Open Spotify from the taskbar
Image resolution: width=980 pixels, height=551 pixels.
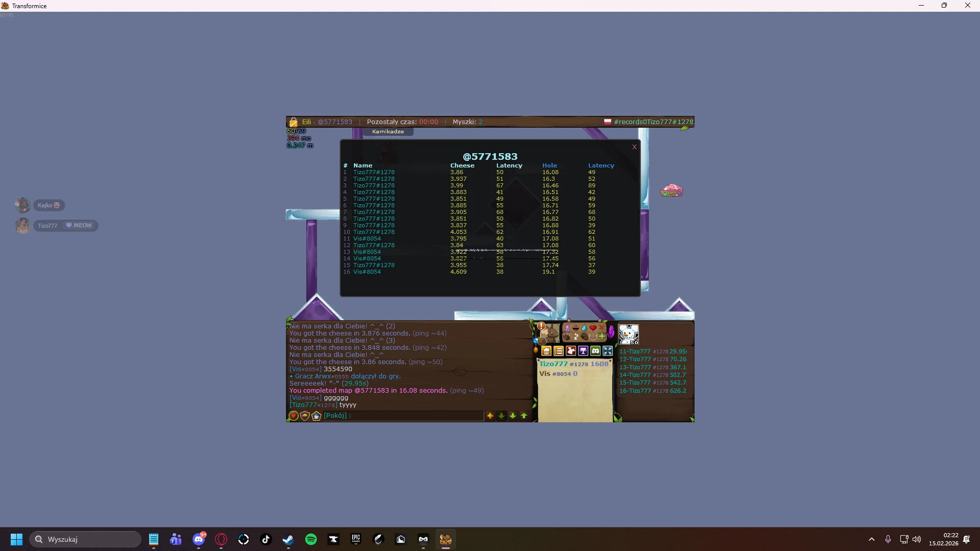[311, 539]
